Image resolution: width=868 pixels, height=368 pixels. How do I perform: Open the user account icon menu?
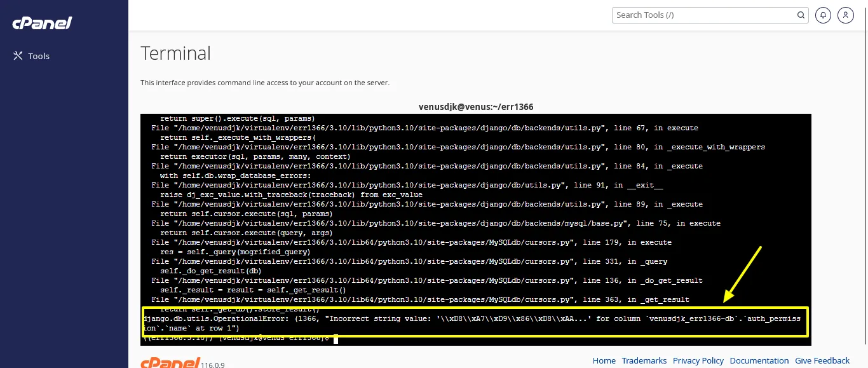(845, 15)
